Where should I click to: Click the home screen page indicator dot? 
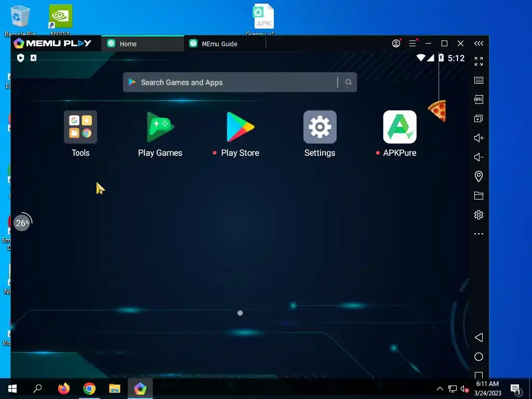click(x=240, y=313)
